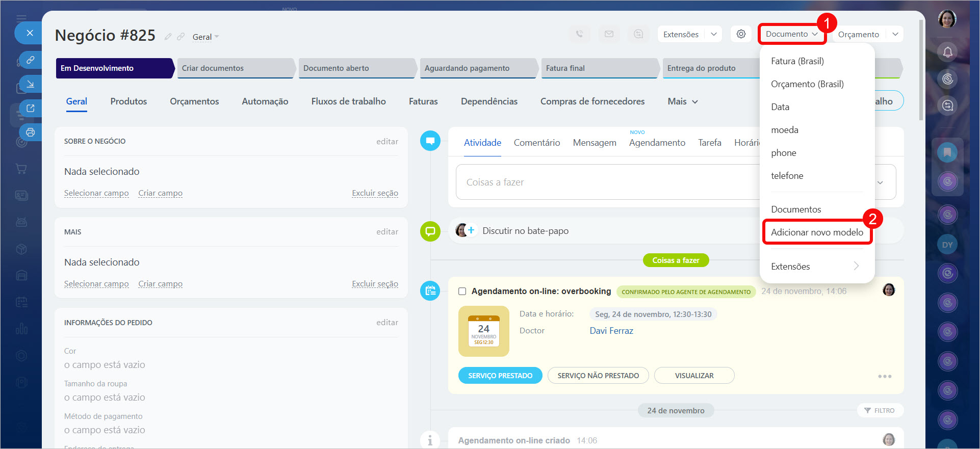Open the Geral pipeline dropdown
This screenshot has height=449, width=980.
[x=205, y=37]
